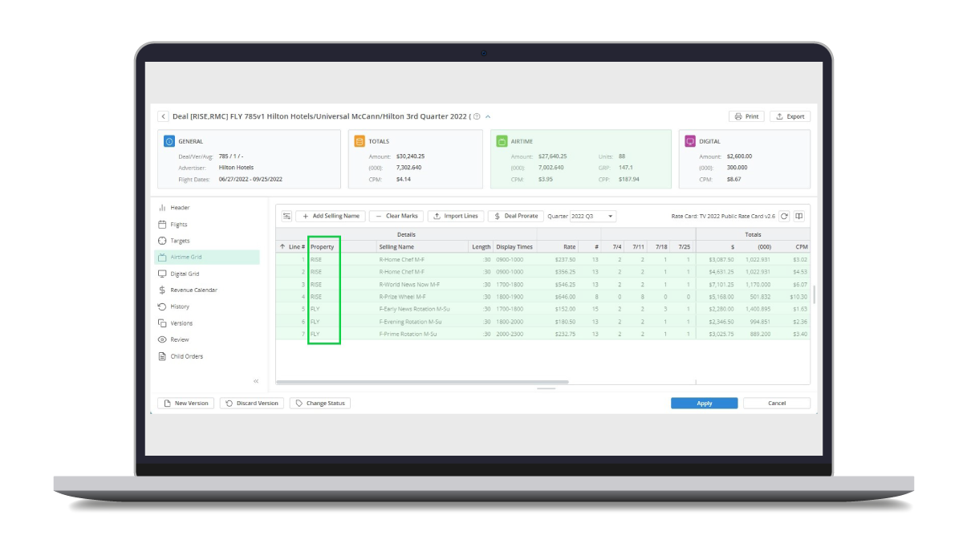Open Versions in sidebar
Screen dimensions: 963x560
(207, 323)
